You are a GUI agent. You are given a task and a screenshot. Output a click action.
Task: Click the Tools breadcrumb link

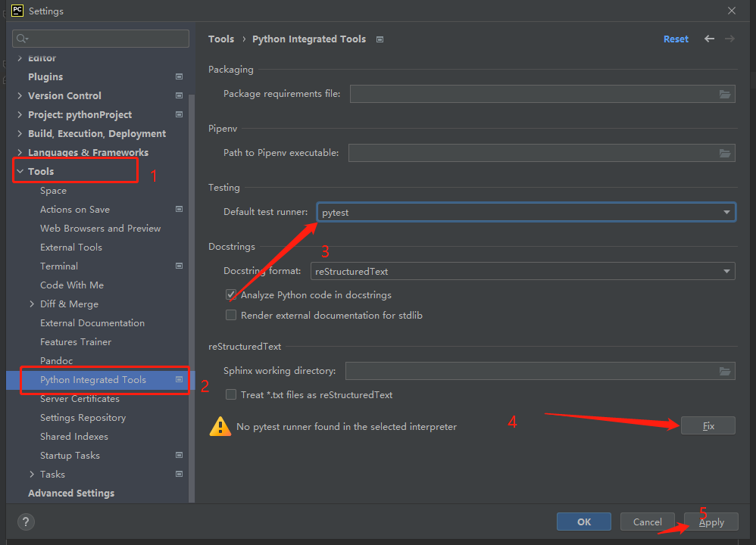click(x=221, y=39)
